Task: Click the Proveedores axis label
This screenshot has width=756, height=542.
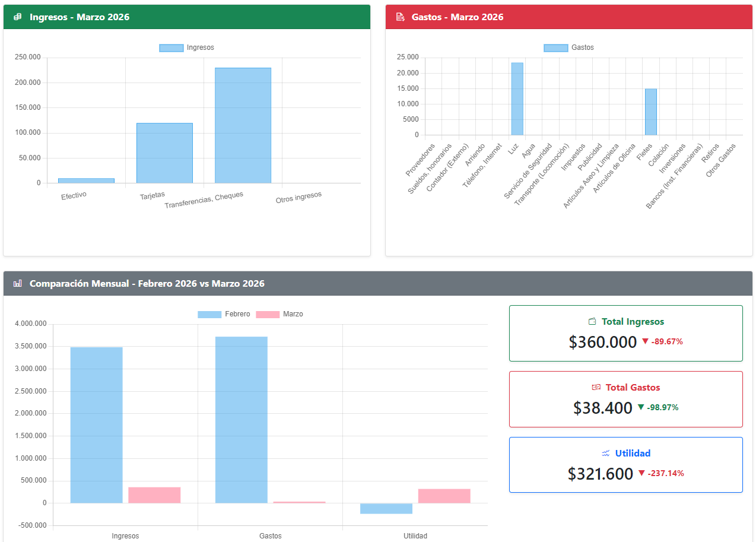Action: 421,159
